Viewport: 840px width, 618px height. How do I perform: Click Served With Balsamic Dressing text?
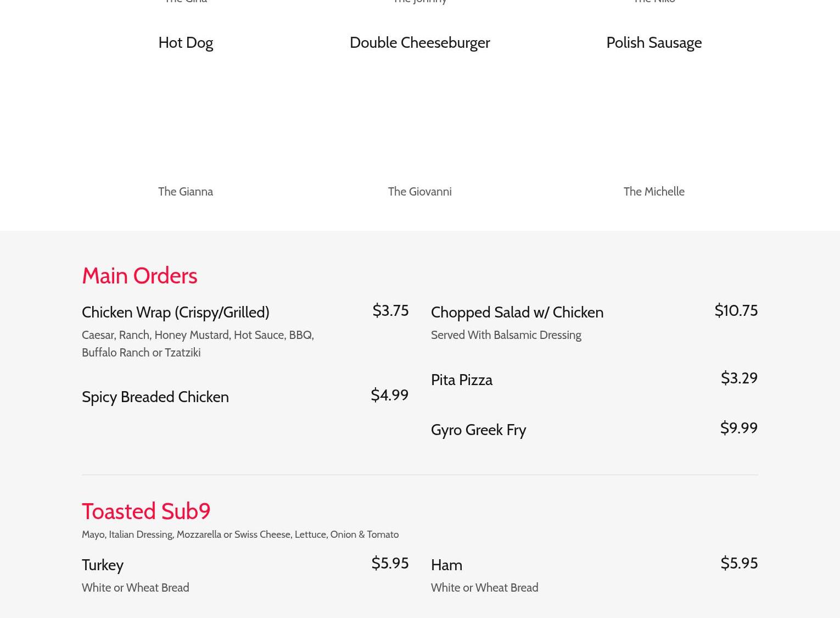point(506,335)
